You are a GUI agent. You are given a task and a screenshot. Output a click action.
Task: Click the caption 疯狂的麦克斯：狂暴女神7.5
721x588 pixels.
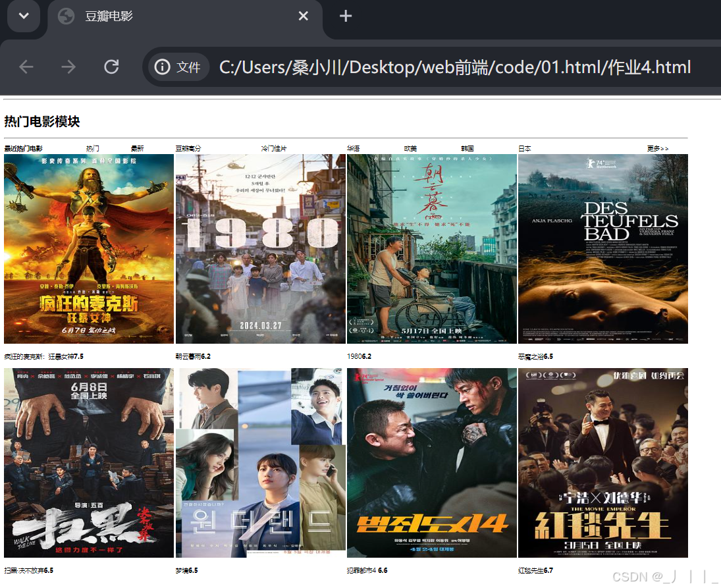click(x=43, y=356)
